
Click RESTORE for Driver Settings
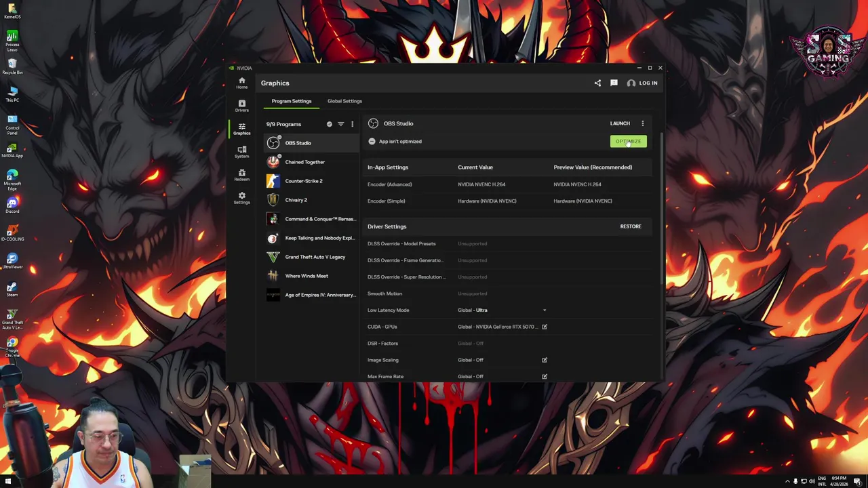click(631, 226)
